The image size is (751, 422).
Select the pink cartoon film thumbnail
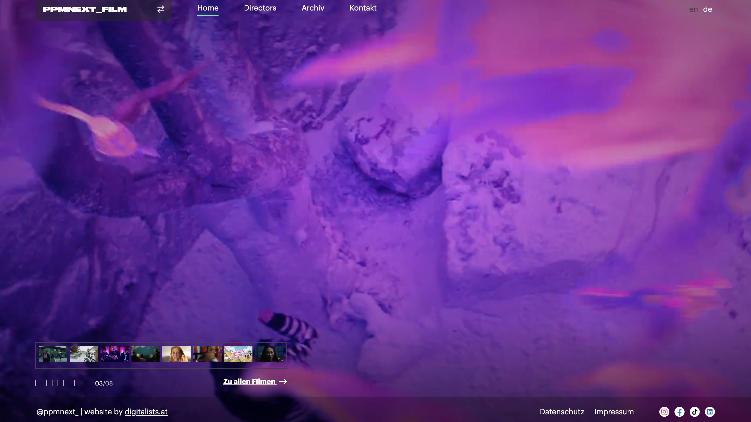(x=238, y=354)
